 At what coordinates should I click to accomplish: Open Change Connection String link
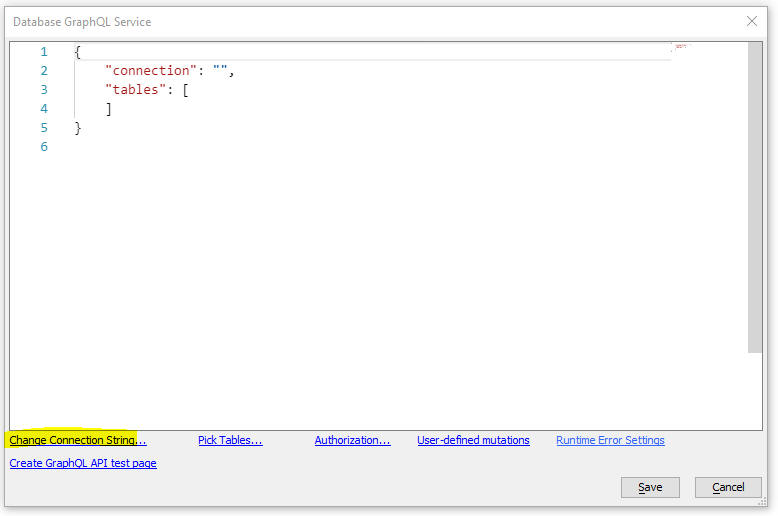pos(78,440)
